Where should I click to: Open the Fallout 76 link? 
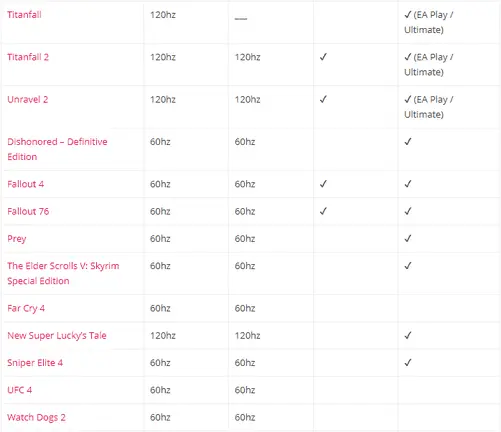click(x=28, y=211)
